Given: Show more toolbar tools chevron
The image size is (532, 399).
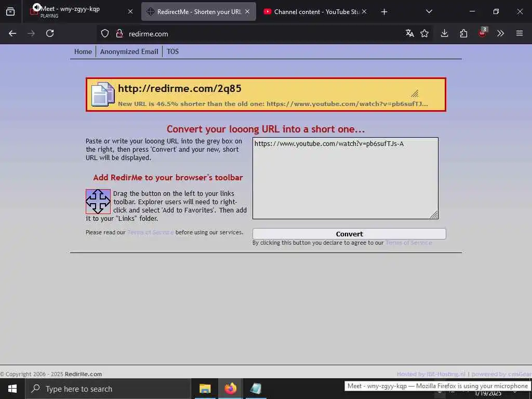Looking at the screenshot, I should pos(500,33).
